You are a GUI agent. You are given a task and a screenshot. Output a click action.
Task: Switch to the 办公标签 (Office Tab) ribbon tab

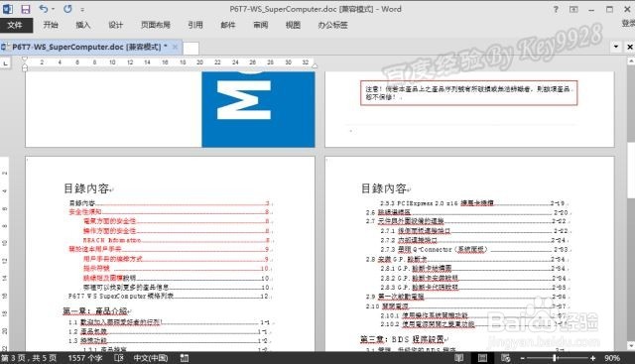(333, 25)
